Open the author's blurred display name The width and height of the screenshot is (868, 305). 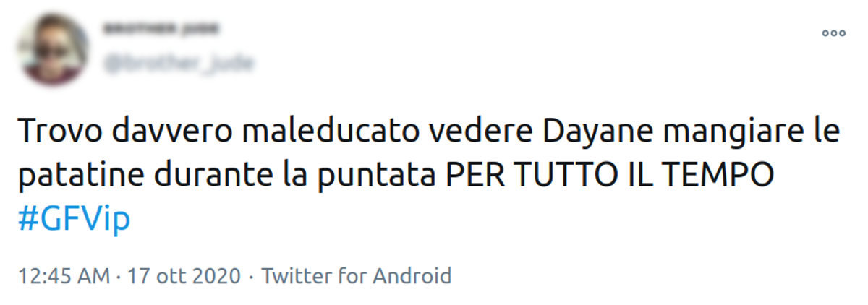coord(161,30)
